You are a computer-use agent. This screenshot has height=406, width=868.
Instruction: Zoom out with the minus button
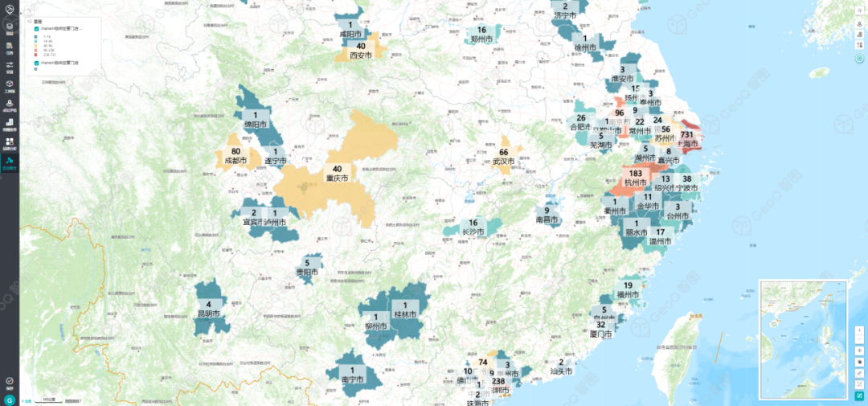[x=859, y=339]
